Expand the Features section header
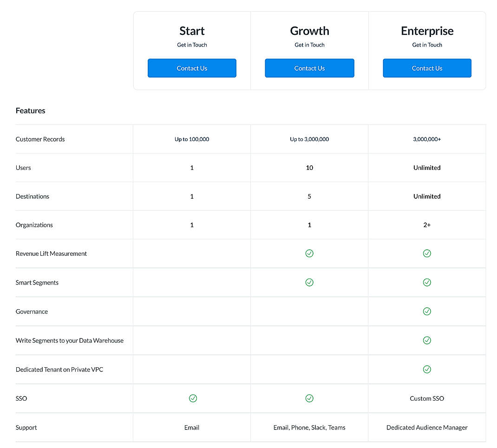This screenshot has height=448, width=497. coord(30,110)
